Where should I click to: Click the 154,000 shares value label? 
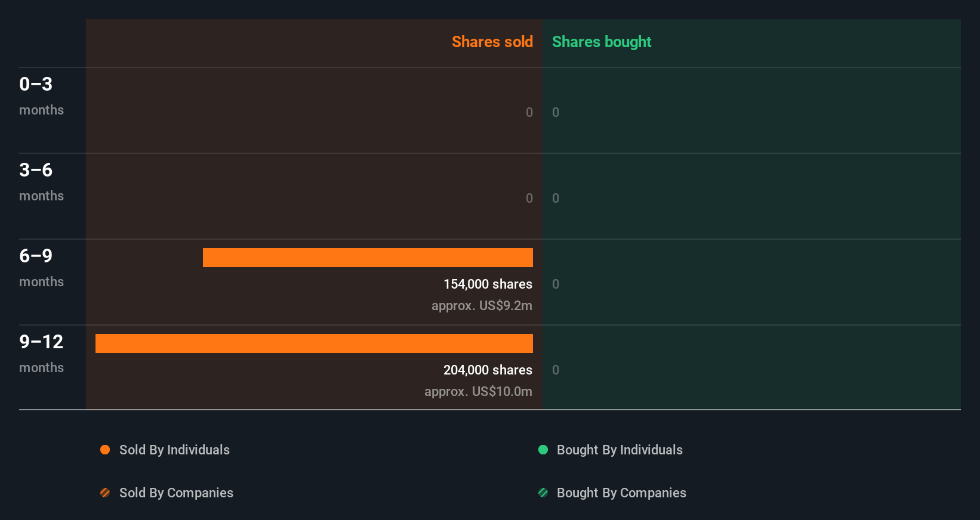point(488,284)
